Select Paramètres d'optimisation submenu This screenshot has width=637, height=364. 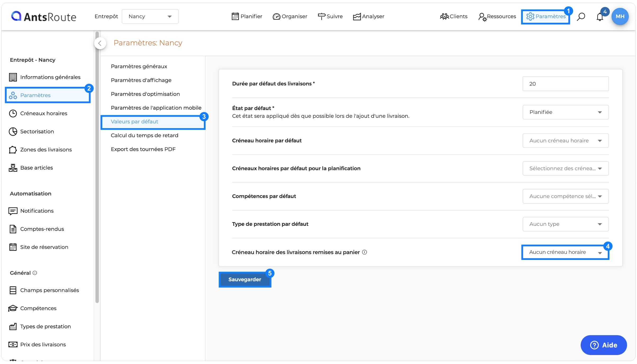pos(145,94)
